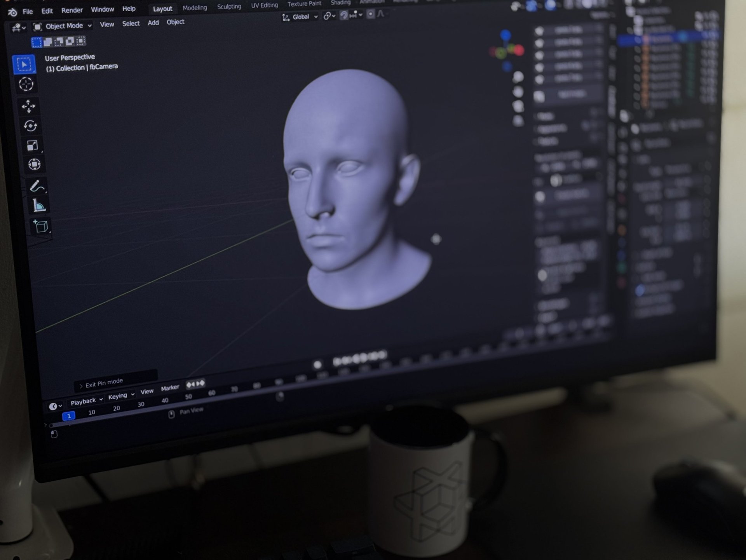Viewport: 746px width, 560px height.
Task: Enable the extend selection mode icon
Action: point(48,41)
